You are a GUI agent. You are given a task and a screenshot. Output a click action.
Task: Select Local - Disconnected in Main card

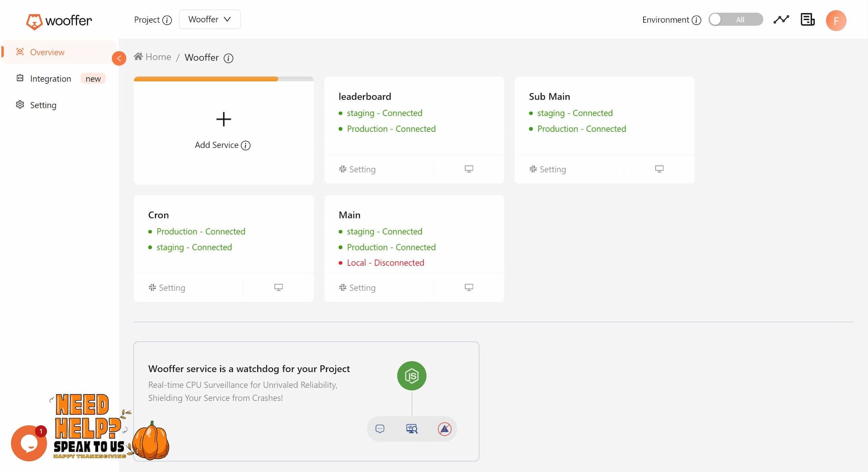[x=385, y=263]
